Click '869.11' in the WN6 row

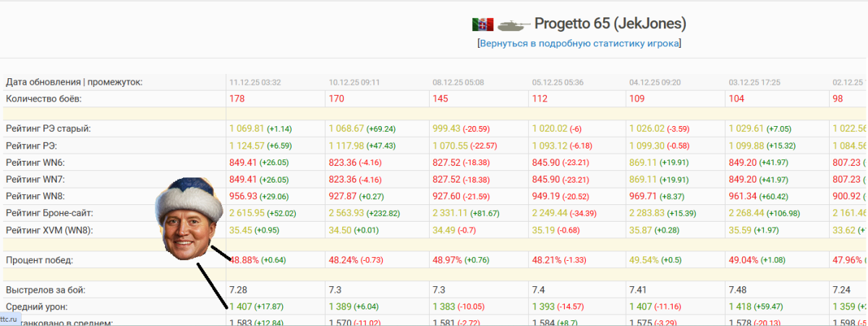click(x=643, y=162)
